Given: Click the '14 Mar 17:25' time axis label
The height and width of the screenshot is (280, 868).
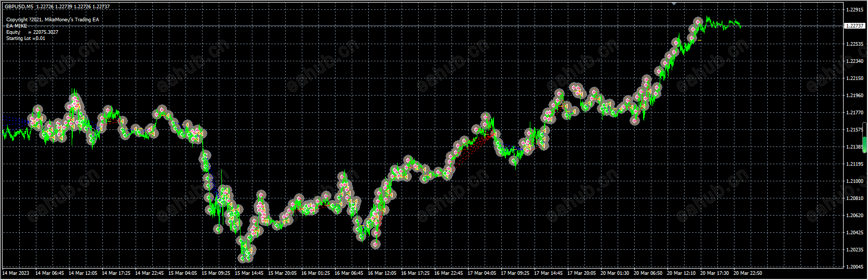Looking at the screenshot, I should (x=117, y=273).
